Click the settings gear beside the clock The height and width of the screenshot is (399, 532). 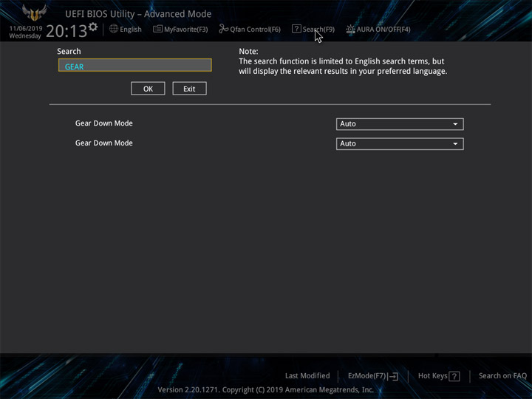coord(93,27)
